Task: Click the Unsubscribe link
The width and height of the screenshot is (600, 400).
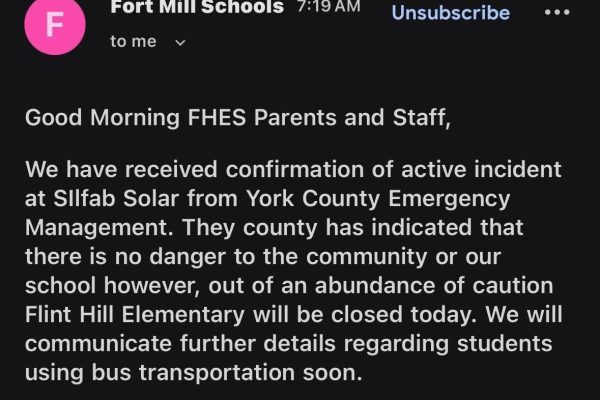Action: point(450,13)
